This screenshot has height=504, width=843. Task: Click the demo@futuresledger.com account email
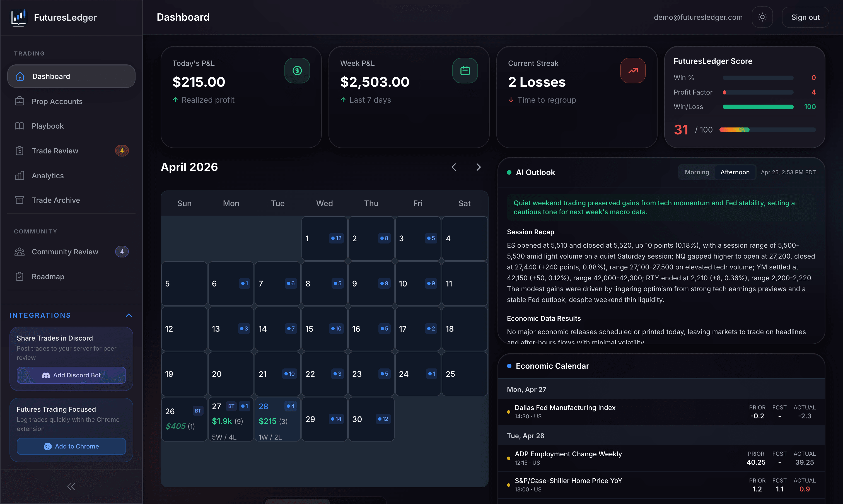698,17
